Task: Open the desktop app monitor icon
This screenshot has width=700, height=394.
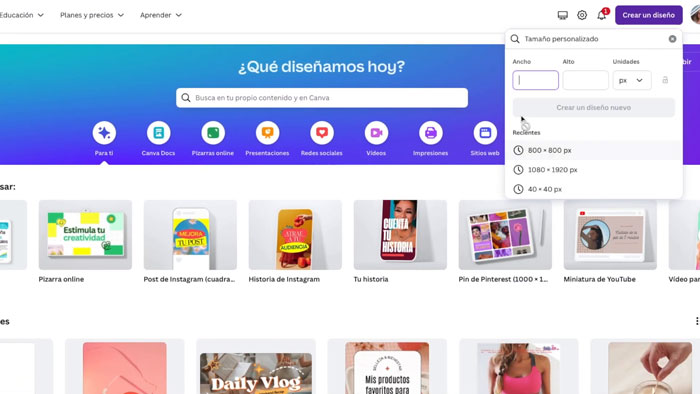Action: point(562,15)
